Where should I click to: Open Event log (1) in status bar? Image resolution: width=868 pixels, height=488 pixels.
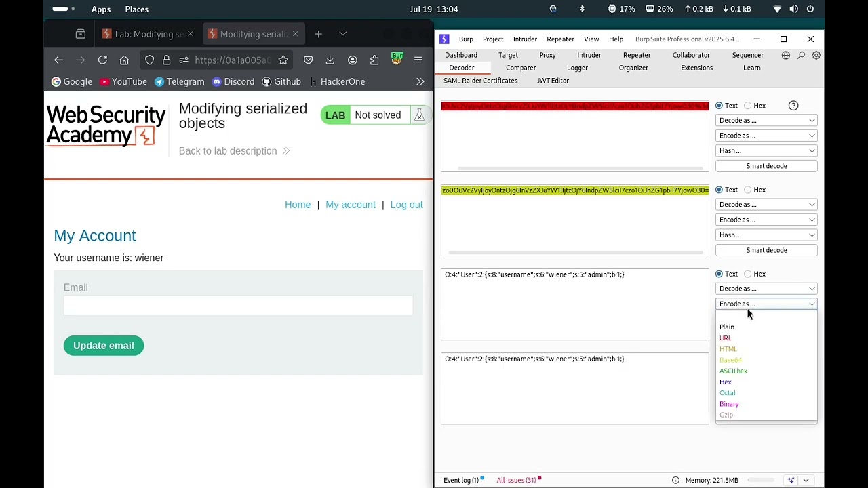pos(461,480)
